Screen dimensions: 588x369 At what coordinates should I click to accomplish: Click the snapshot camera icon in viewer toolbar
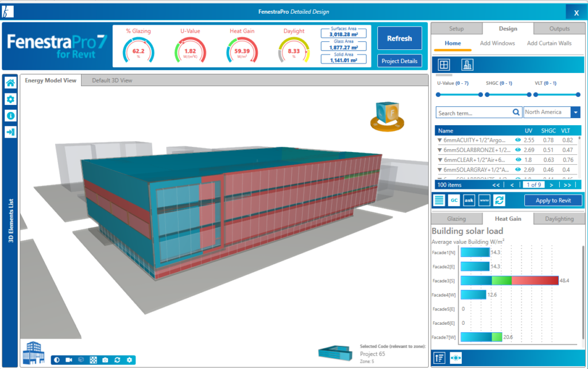106,360
